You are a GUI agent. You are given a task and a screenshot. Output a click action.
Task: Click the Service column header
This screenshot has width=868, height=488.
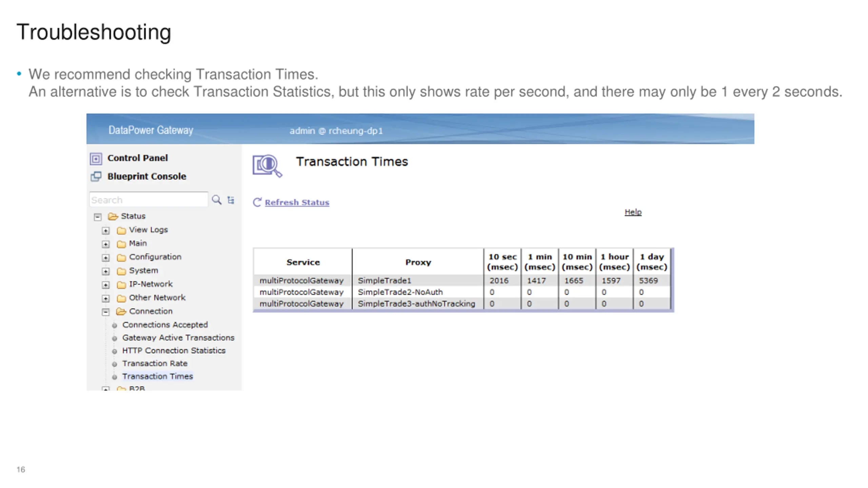(303, 262)
